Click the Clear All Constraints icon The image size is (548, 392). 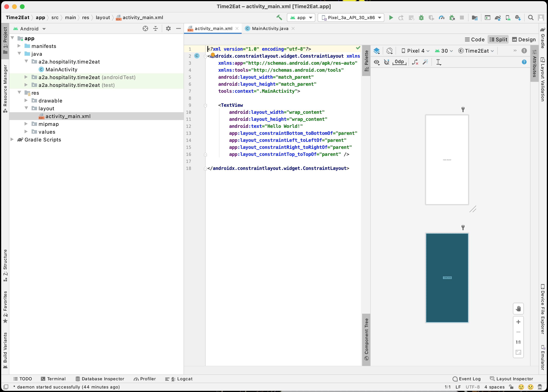click(415, 62)
